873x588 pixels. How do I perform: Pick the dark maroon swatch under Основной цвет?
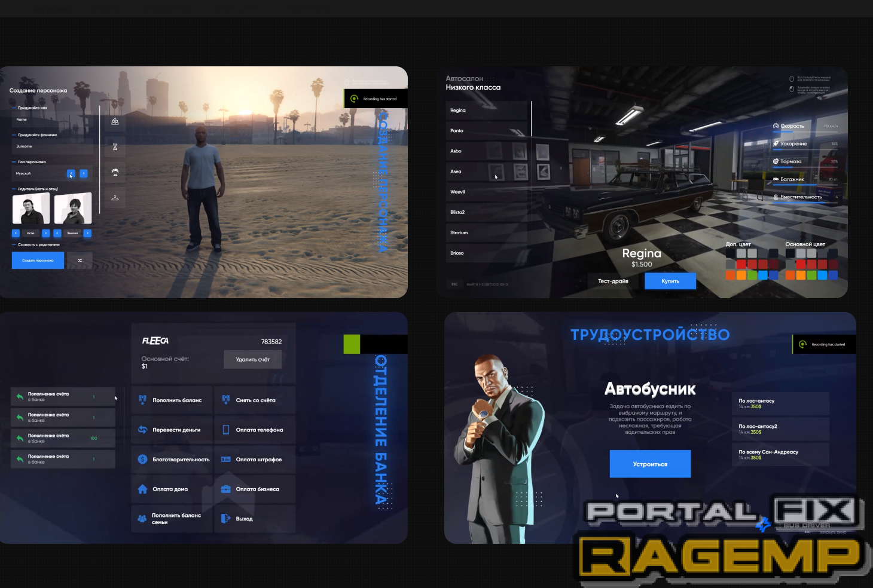(833, 264)
